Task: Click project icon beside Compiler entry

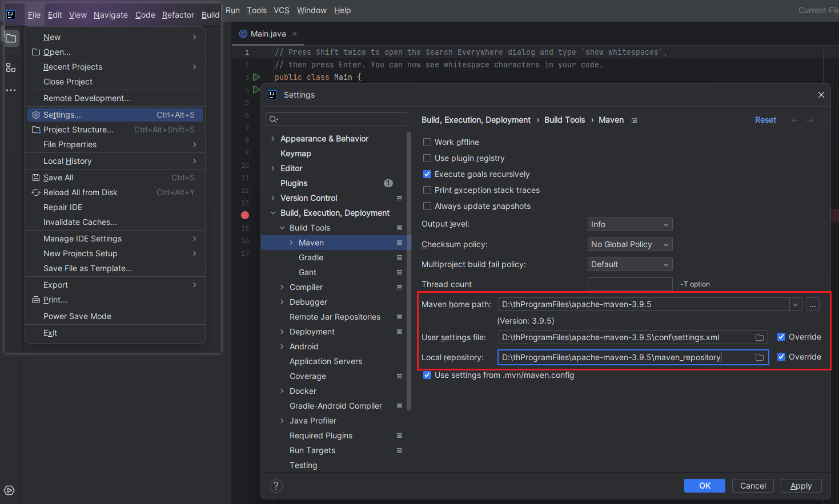Action: [x=399, y=287]
